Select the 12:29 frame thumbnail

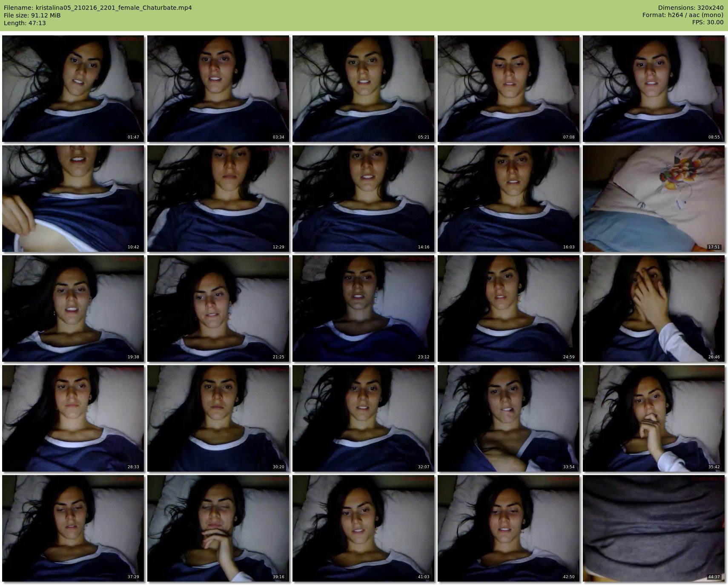[218, 199]
